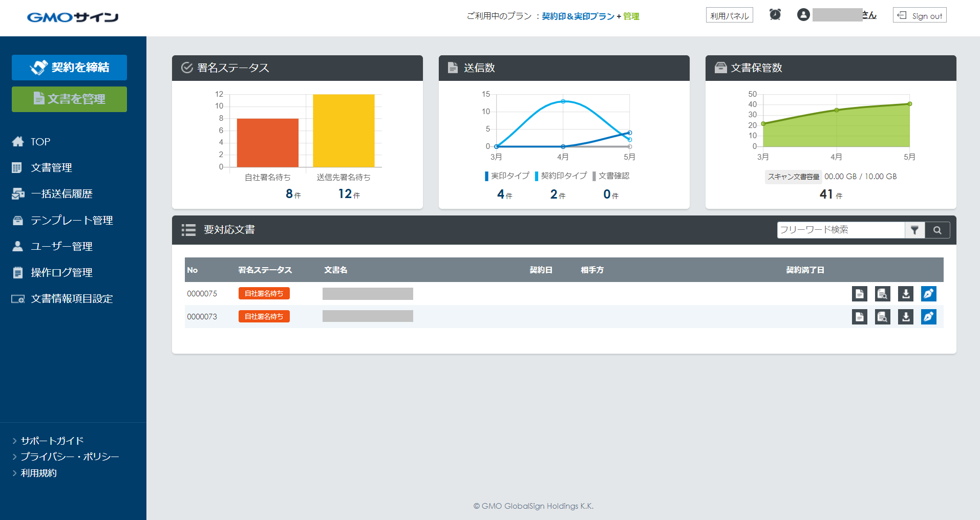This screenshot has width=980, height=520.
Task: Open 利用規約 link in sidebar
Action: [x=38, y=473]
